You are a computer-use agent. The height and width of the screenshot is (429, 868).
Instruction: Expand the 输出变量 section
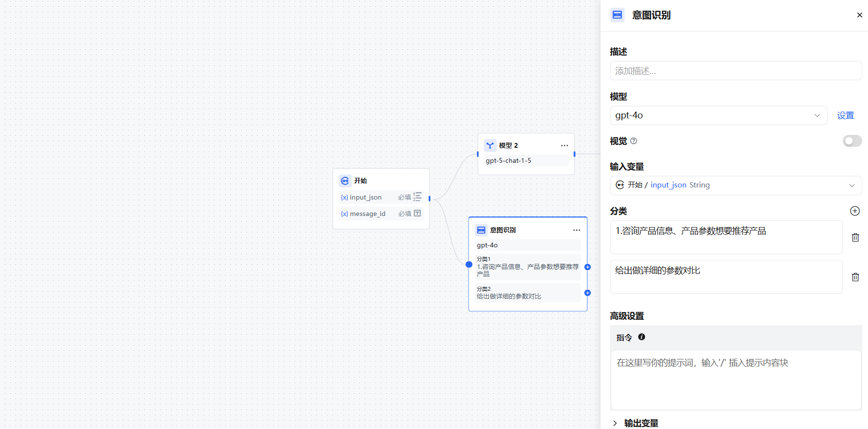point(635,423)
